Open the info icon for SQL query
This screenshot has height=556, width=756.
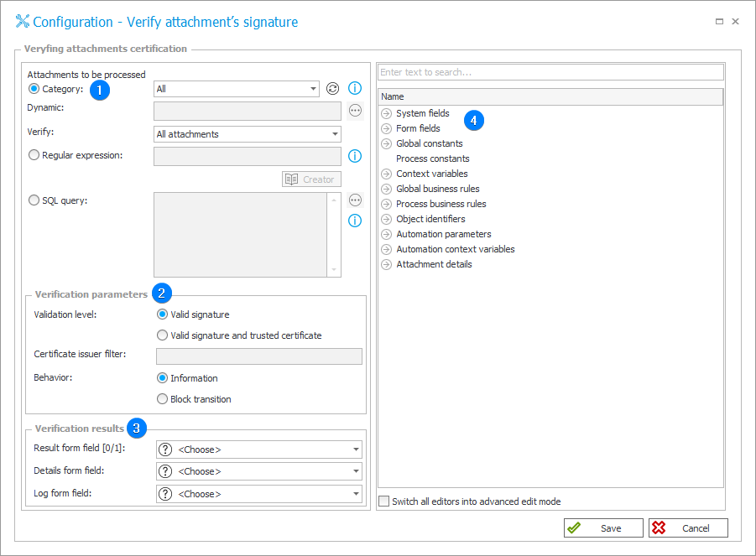[355, 221]
